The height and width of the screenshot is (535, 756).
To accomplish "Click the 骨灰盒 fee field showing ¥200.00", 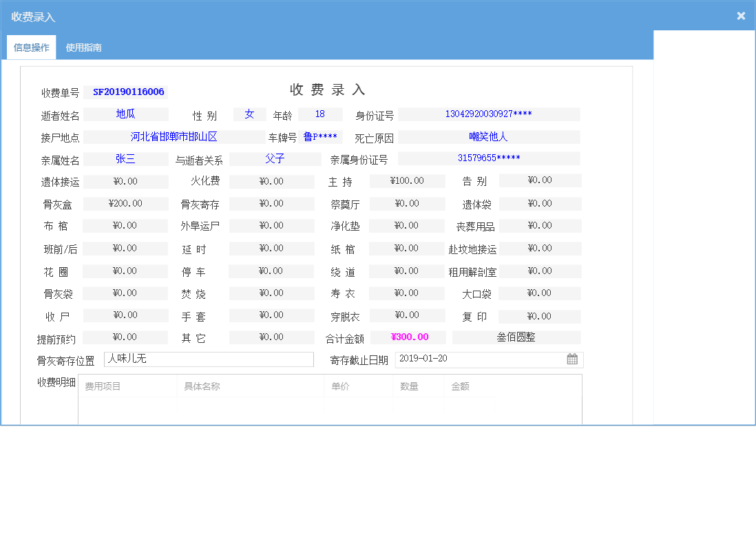I will point(125,203).
